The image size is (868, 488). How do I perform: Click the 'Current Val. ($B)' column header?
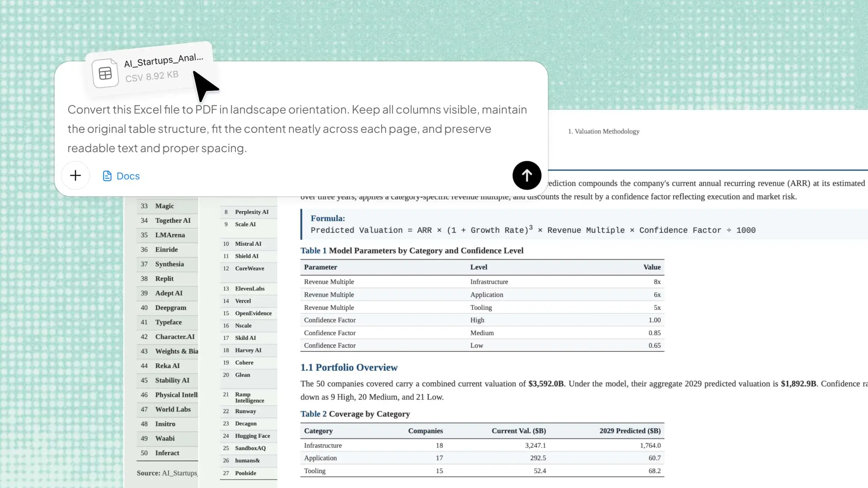519,431
